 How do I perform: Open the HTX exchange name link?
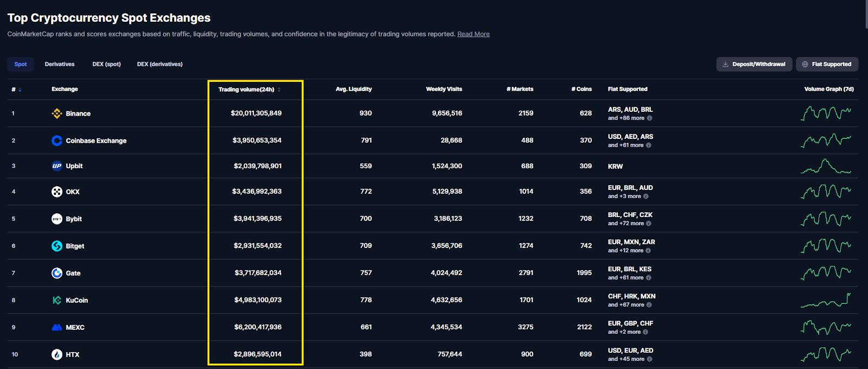(73, 354)
